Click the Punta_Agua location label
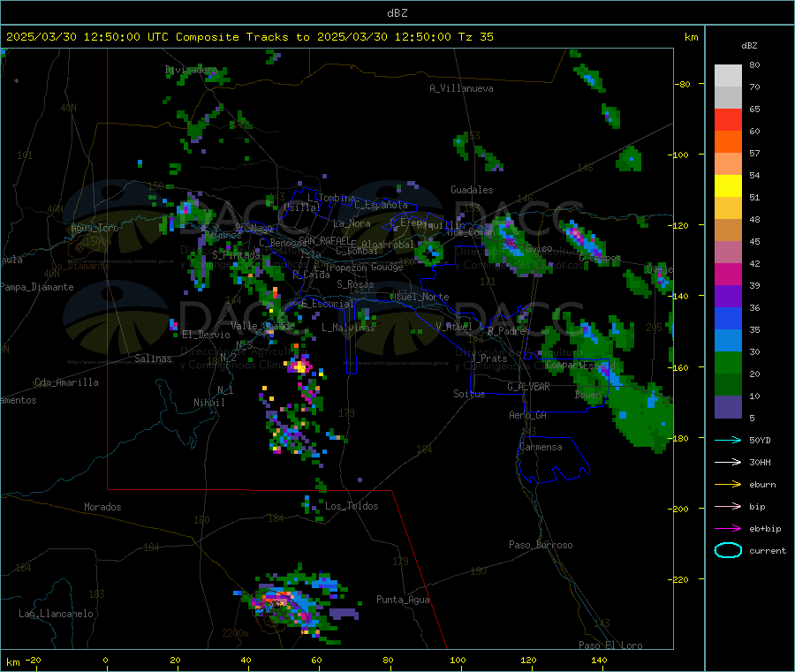795x672 pixels. 403,600
